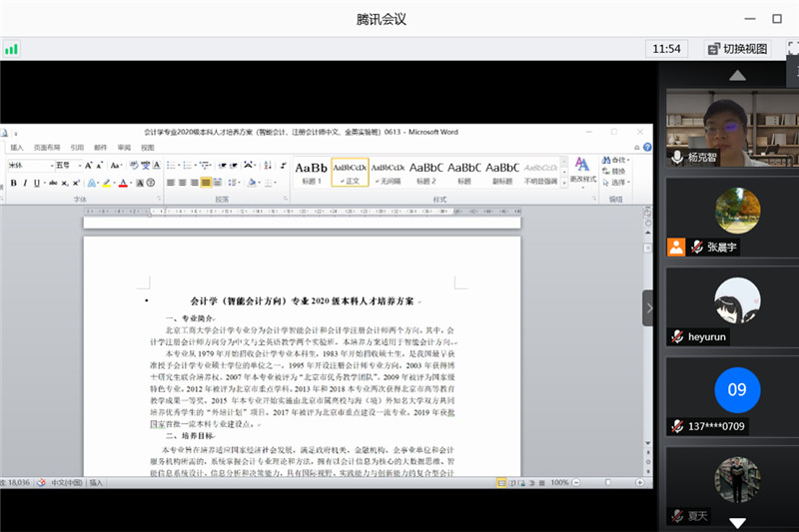Screen dimensions: 799x532
Task: Click the Change Styles icon
Action: click(x=581, y=168)
